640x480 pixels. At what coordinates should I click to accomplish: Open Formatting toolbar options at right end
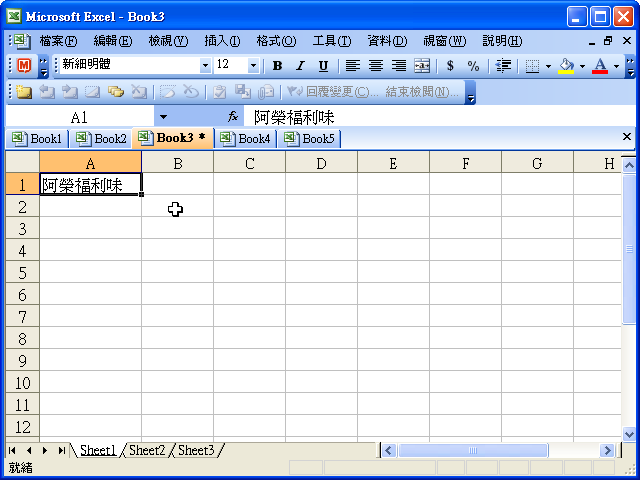click(631, 67)
